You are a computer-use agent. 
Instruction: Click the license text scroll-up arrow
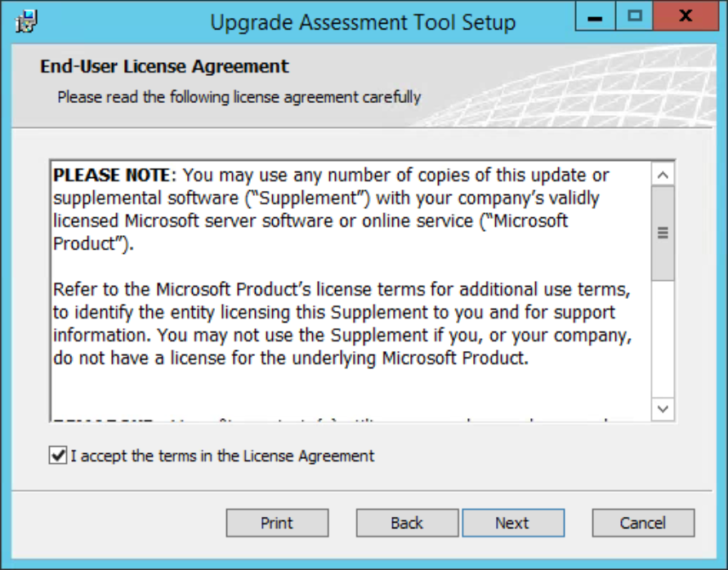(x=663, y=175)
